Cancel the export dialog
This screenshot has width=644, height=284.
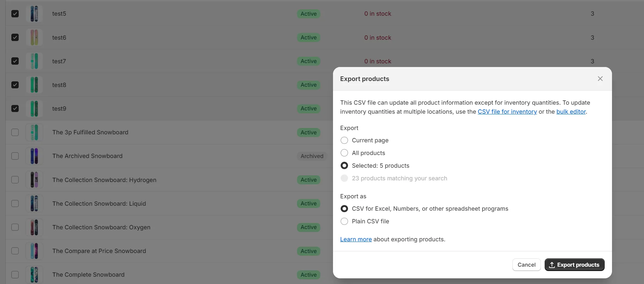coord(526,265)
